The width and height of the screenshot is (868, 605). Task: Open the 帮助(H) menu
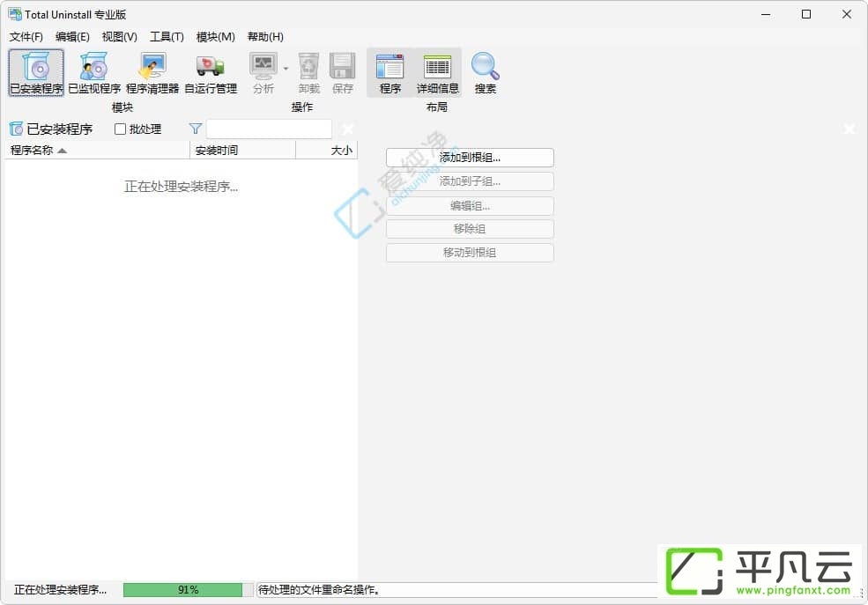265,36
